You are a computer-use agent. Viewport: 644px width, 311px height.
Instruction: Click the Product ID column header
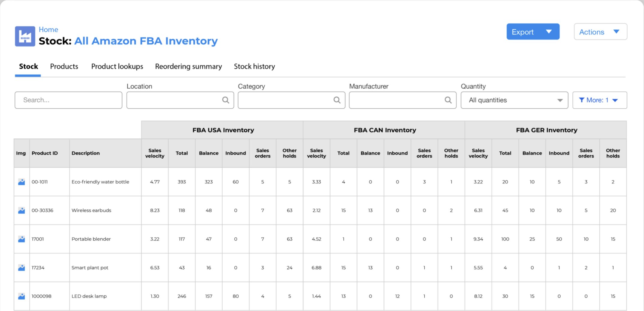pyautogui.click(x=45, y=153)
